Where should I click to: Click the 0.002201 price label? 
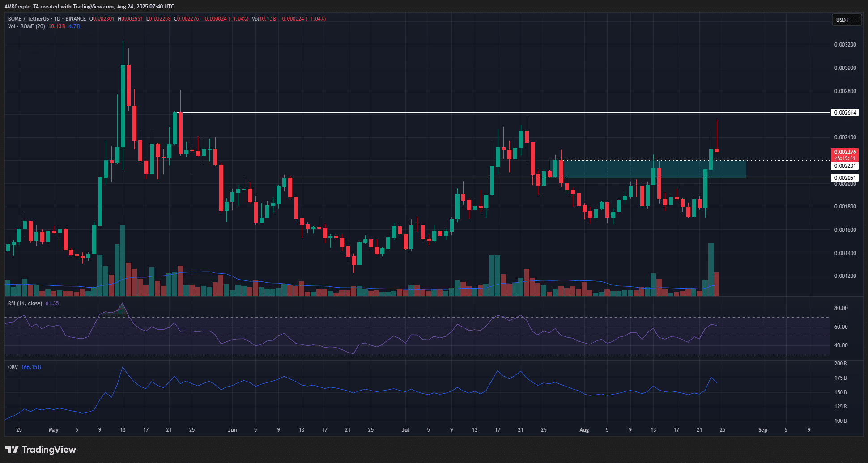tap(845, 166)
